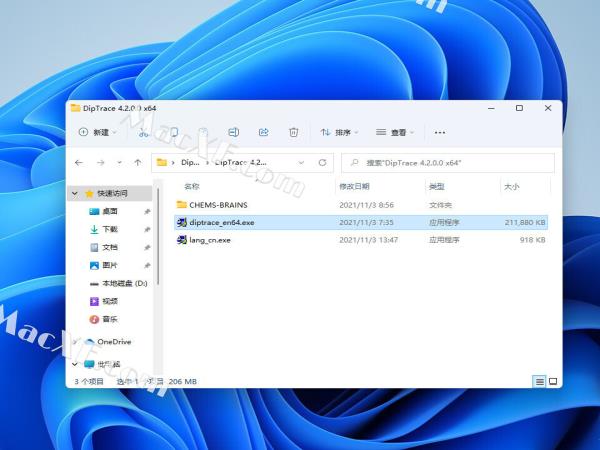Open Local Disk (D:) in sidebar
The image size is (600, 450).
(125, 283)
